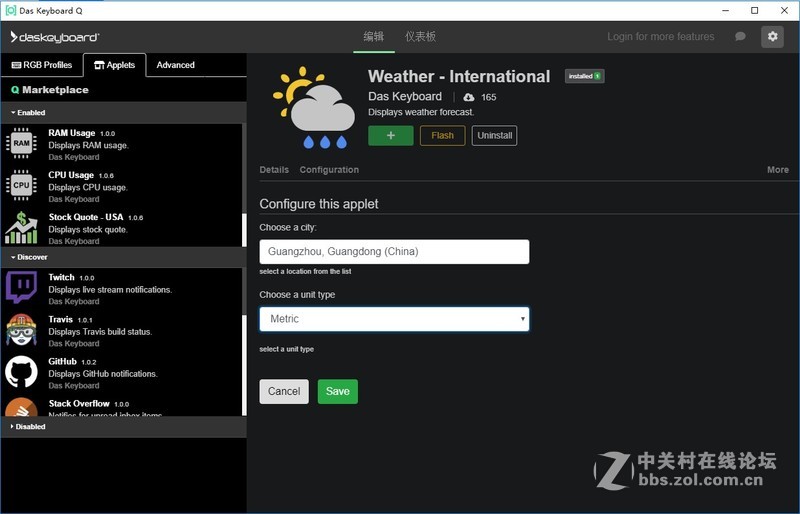This screenshot has width=800, height=514.
Task: Click the daskeyboard logo
Action: tap(55, 37)
